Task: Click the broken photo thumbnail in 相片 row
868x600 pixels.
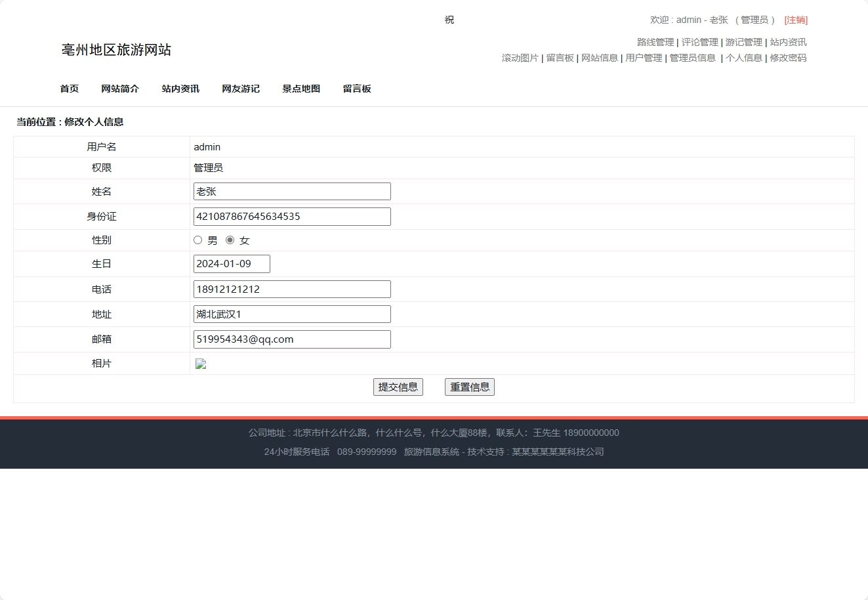Action: pos(201,363)
